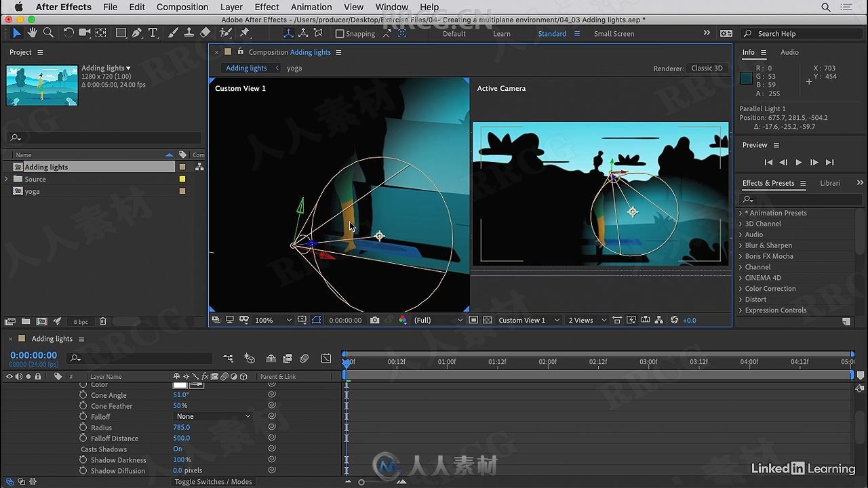Click the Search Help field
This screenshot has width=868, height=488.
point(802,34)
